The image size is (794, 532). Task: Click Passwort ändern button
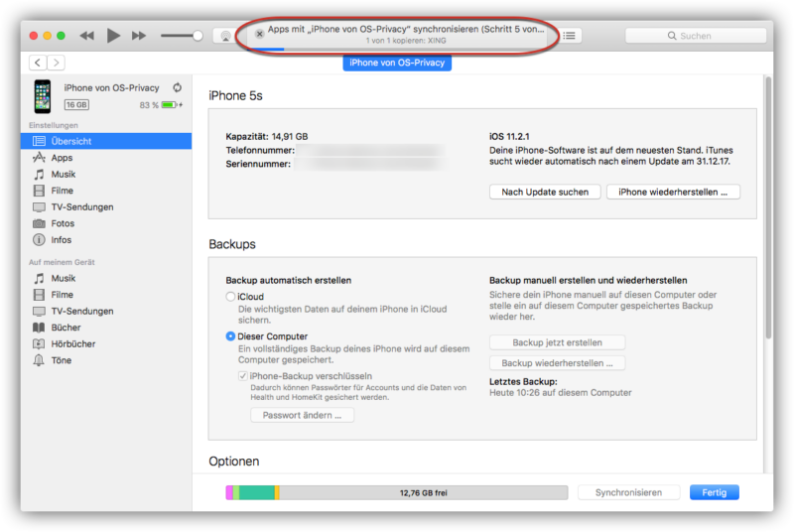[x=303, y=415]
